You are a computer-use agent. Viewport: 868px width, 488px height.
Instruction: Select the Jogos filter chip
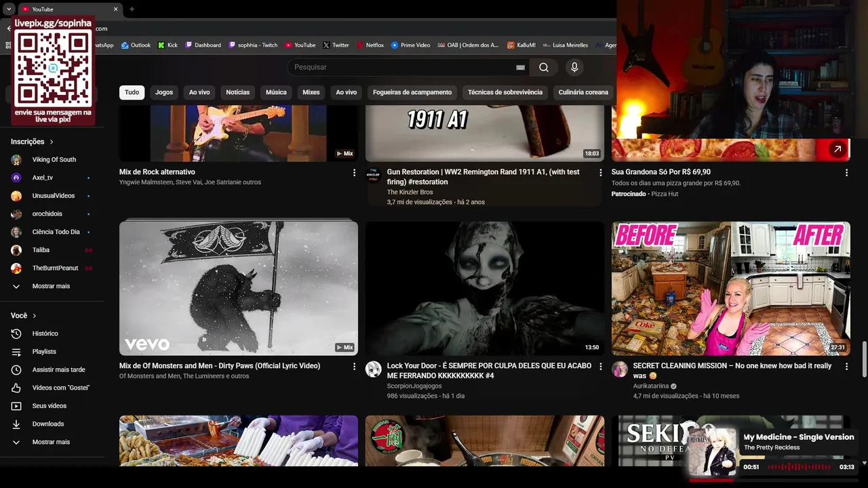pos(164,92)
